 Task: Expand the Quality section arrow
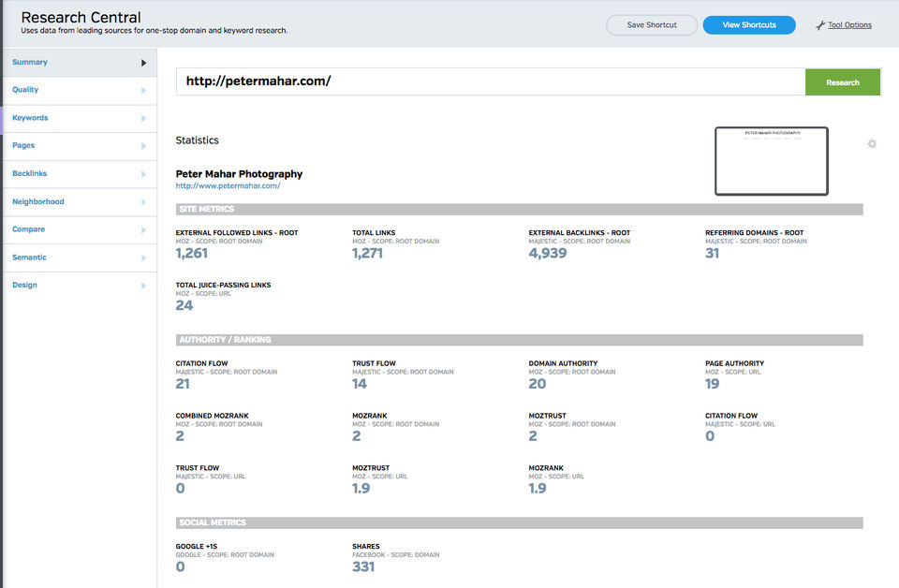pyautogui.click(x=143, y=91)
